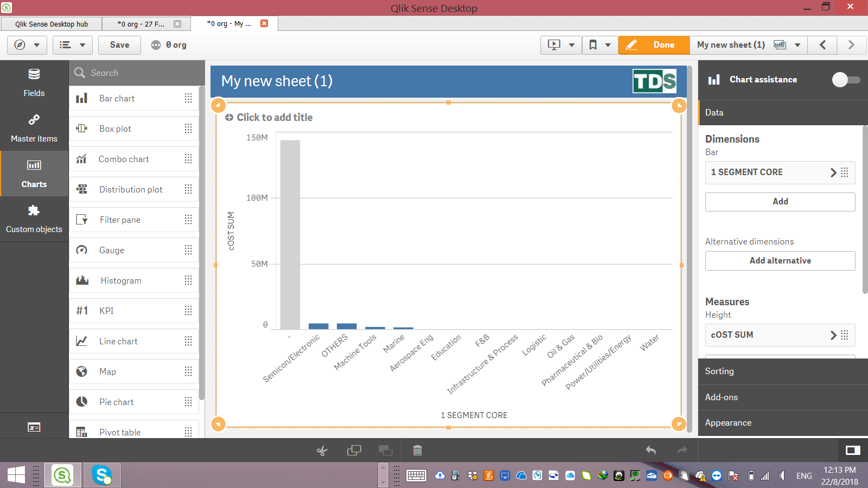Viewport: 868px width, 488px height.
Task: Select the Distribution plot chart
Action: [x=134, y=189]
